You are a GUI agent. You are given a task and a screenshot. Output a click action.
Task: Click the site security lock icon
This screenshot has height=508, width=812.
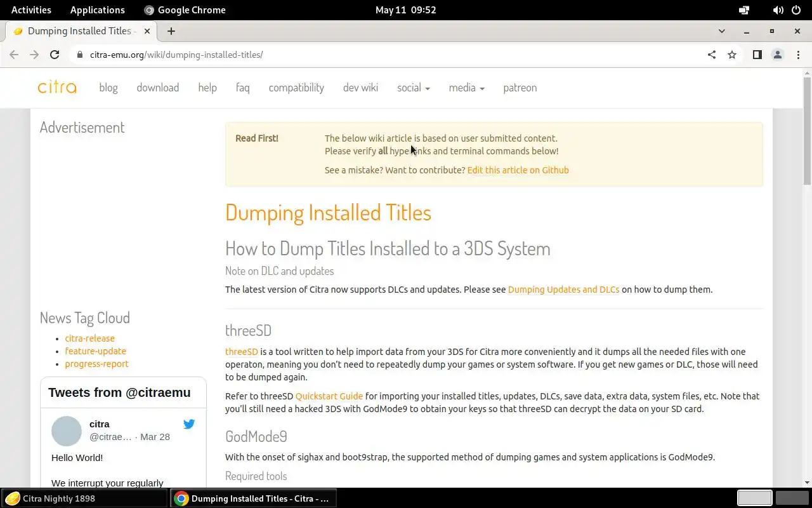[x=79, y=55]
